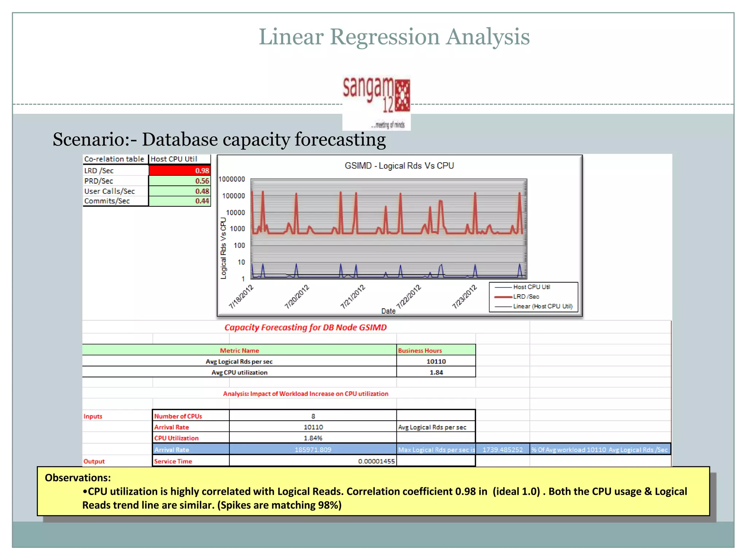This screenshot has width=747, height=560.
Task: Click the 'Metric Name' header cell
Action: click(239, 350)
